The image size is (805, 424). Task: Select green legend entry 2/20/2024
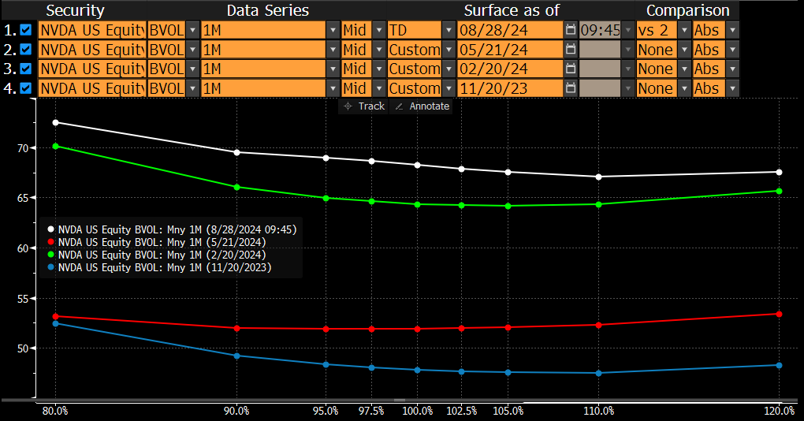point(157,255)
